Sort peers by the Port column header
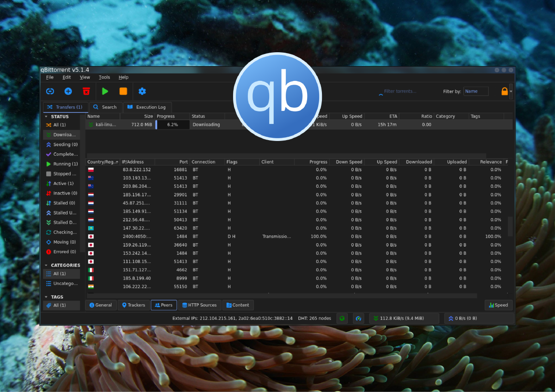 click(172, 162)
